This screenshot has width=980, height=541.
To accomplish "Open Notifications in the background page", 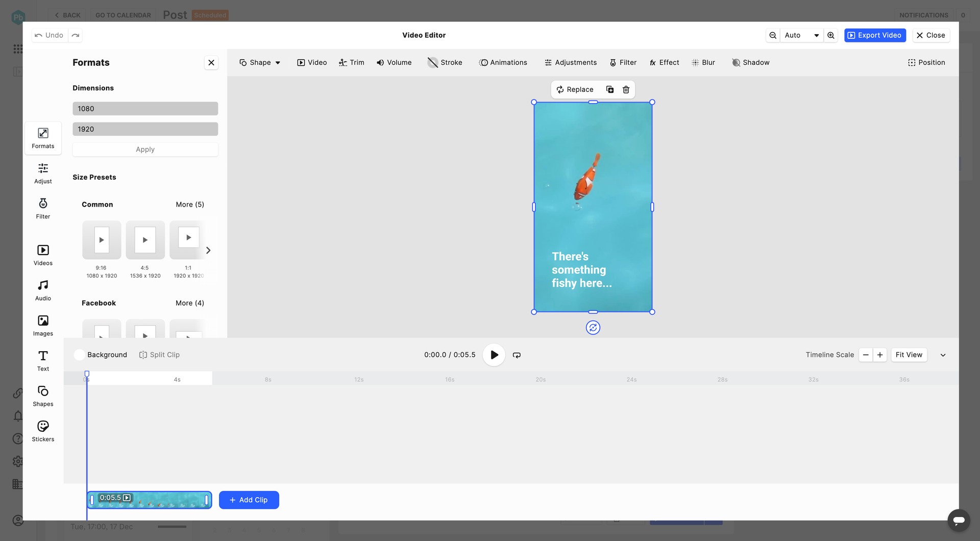I will [x=924, y=15].
